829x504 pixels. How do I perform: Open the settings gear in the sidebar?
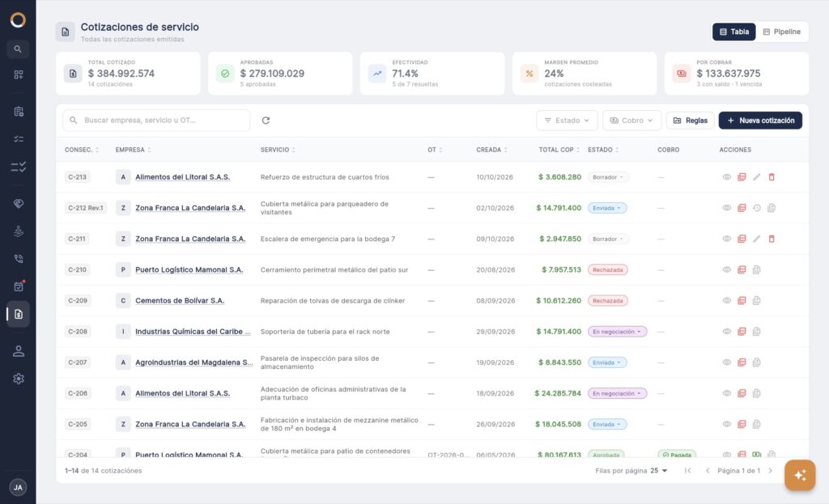pyautogui.click(x=19, y=379)
